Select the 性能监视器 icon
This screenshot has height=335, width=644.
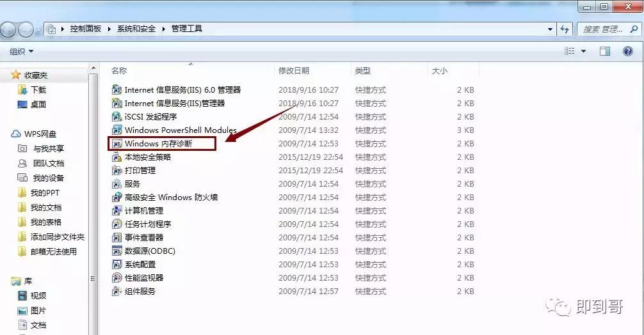coord(117,278)
